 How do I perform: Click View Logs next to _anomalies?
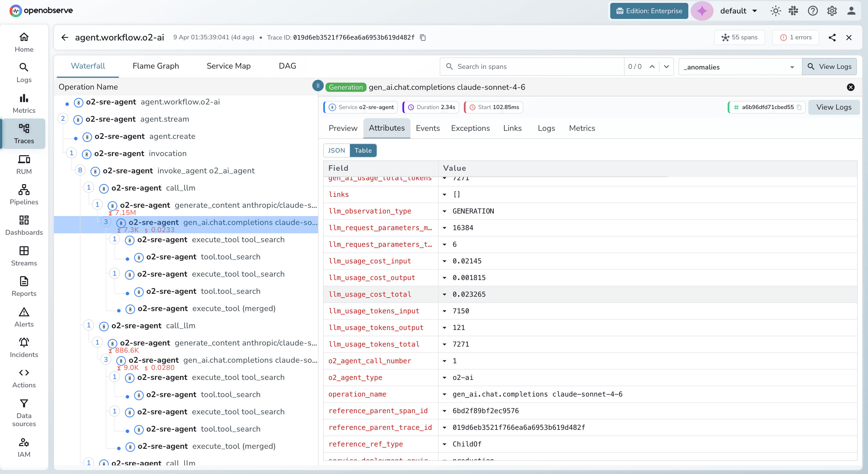coord(829,67)
